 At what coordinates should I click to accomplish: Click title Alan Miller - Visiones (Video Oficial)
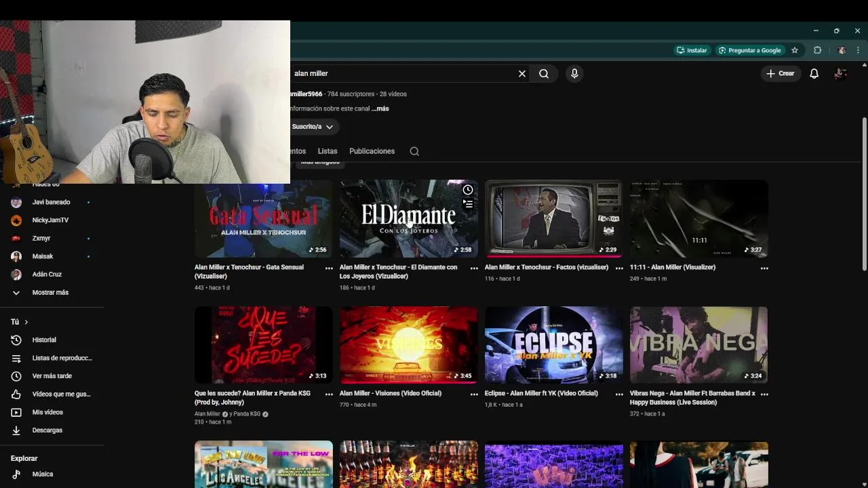391,393
